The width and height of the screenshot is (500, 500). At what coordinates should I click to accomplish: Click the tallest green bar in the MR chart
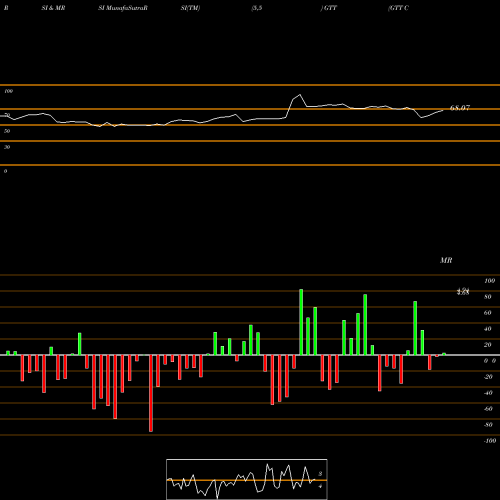tap(301, 322)
